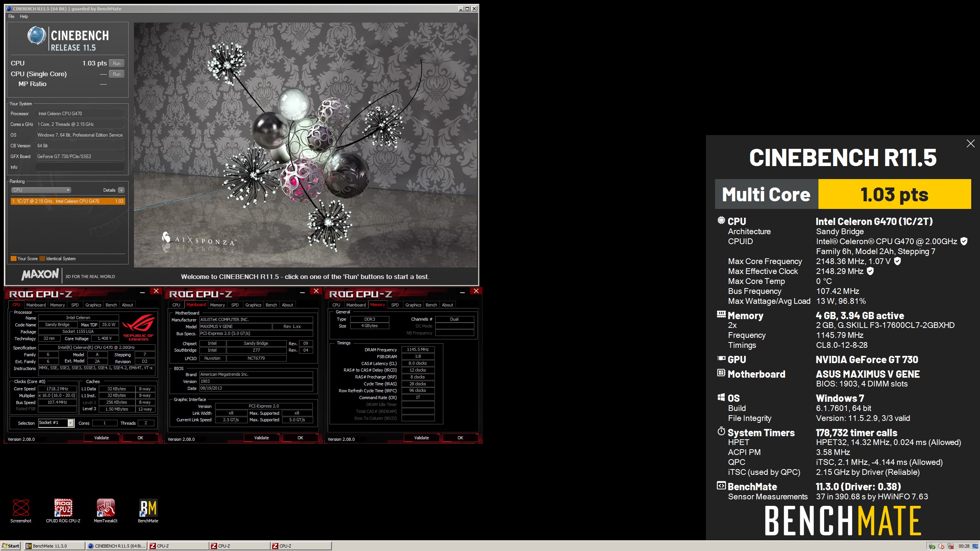Screen dimensions: 980x551
Task: Click the System Timers stopwatch icon
Action: click(721, 432)
